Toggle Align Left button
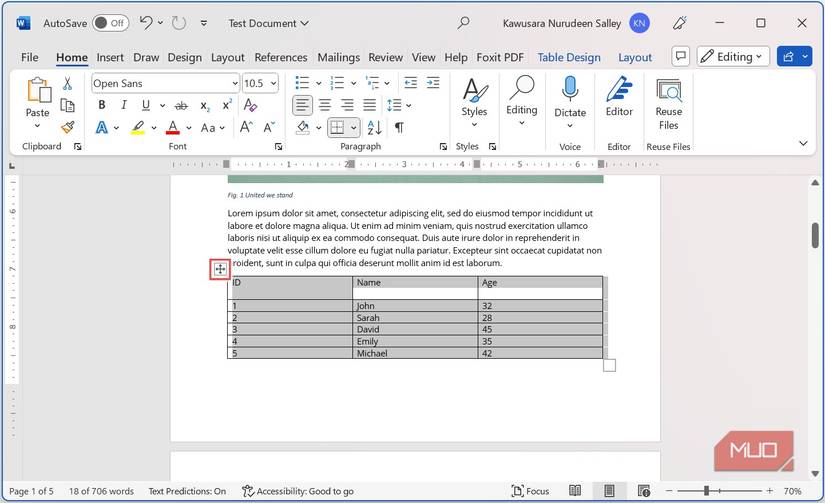The width and height of the screenshot is (825, 503). click(x=302, y=105)
